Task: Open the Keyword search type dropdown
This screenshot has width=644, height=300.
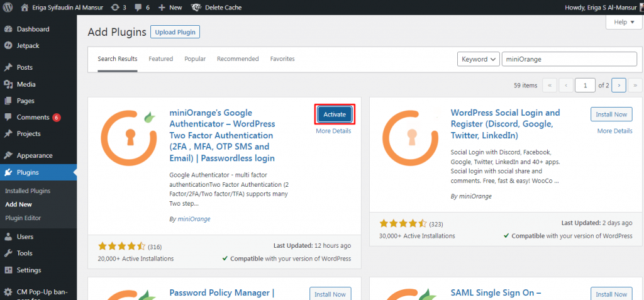Action: tap(479, 59)
